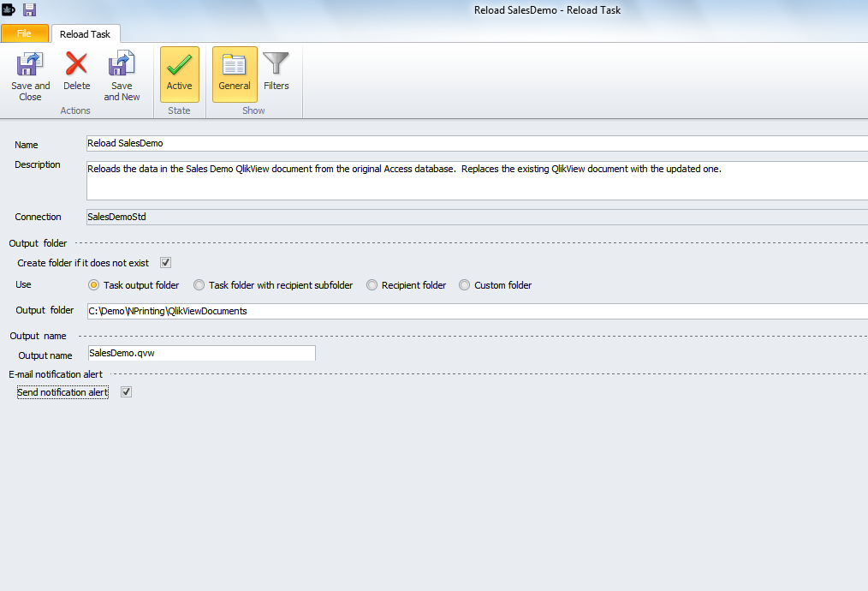
Task: Toggle the Active state checkmark button
Action: (x=180, y=75)
